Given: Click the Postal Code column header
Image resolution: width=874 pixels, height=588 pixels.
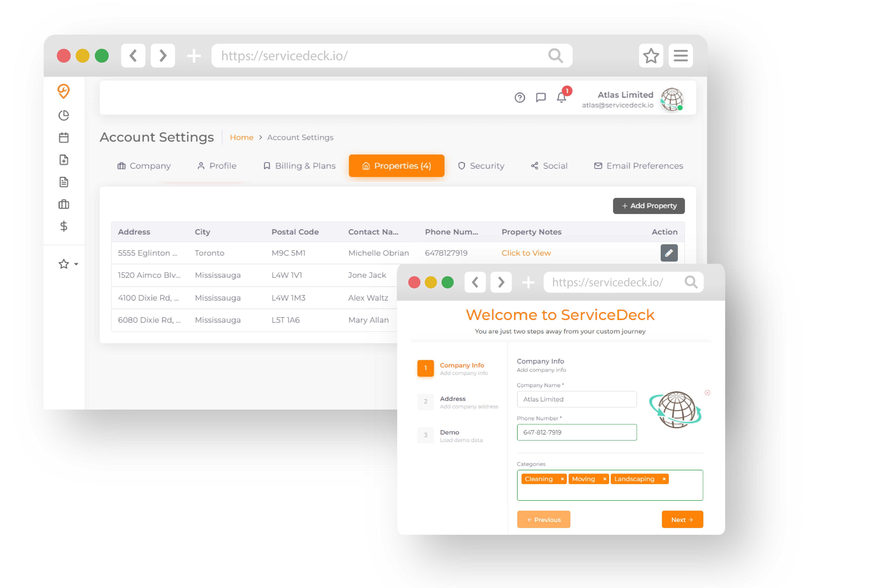Looking at the screenshot, I should click(295, 232).
